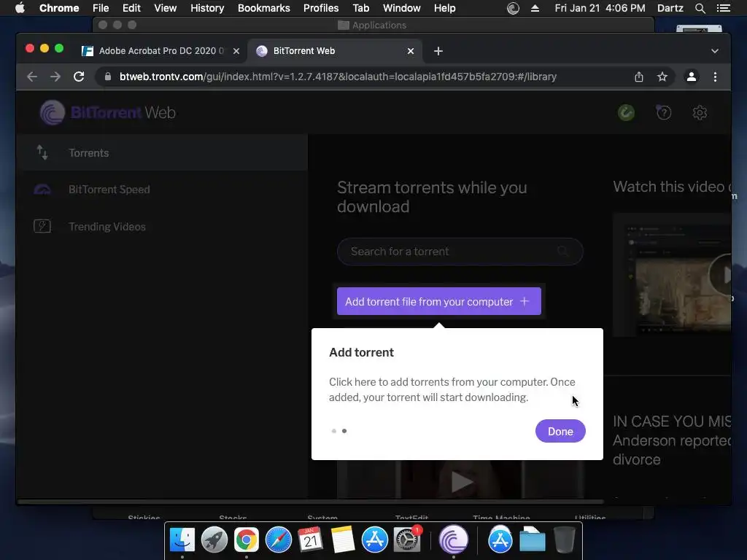Open the Help menu
747x560 pixels.
pyautogui.click(x=444, y=8)
